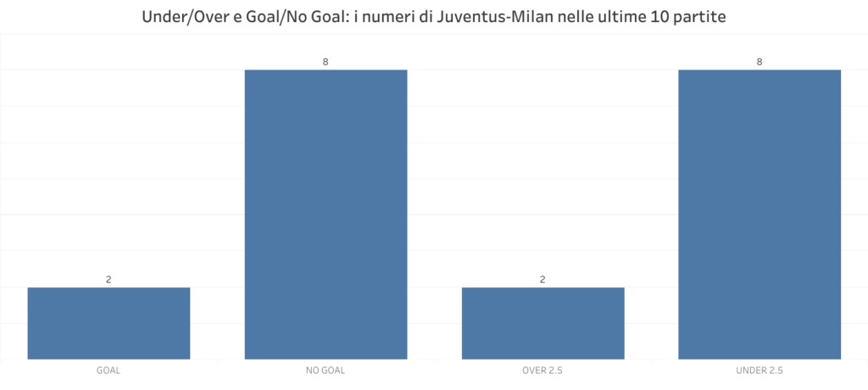The width and height of the screenshot is (868, 390).
Task: Click the GOAL axis label
Action: (108, 370)
